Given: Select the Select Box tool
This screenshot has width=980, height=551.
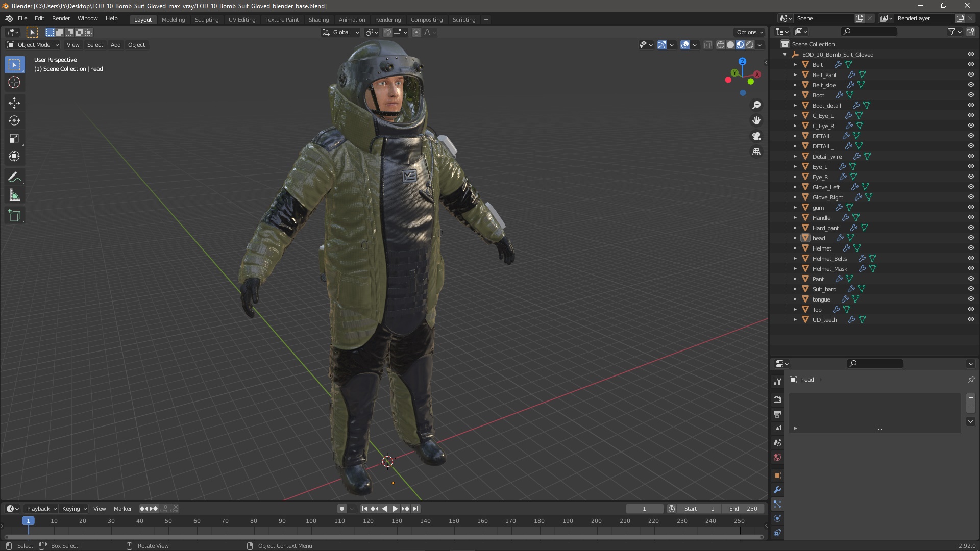Looking at the screenshot, I should [x=14, y=65].
